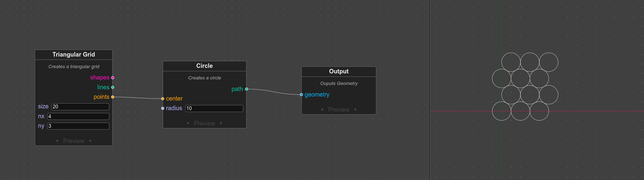Click the magenta shapes output port

[113, 78]
